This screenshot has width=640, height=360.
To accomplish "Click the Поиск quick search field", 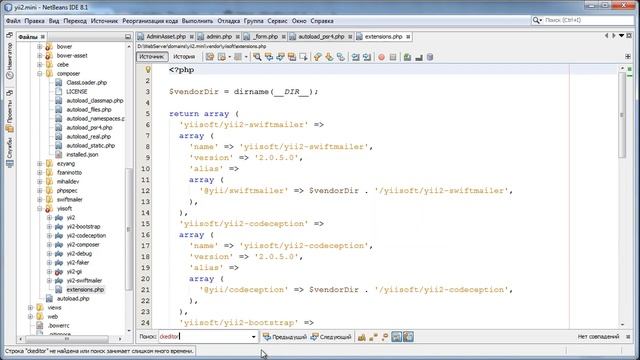I will [x=588, y=20].
